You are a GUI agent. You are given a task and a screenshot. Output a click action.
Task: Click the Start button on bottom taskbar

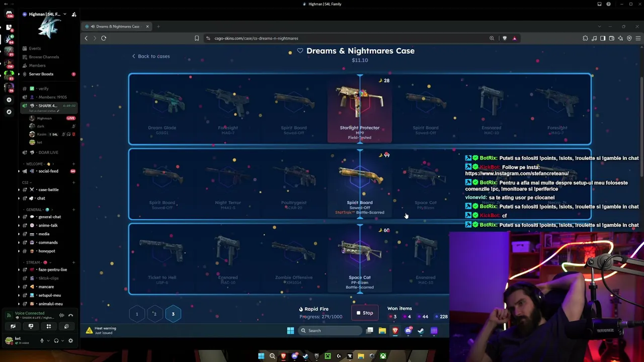pyautogui.click(x=261, y=356)
